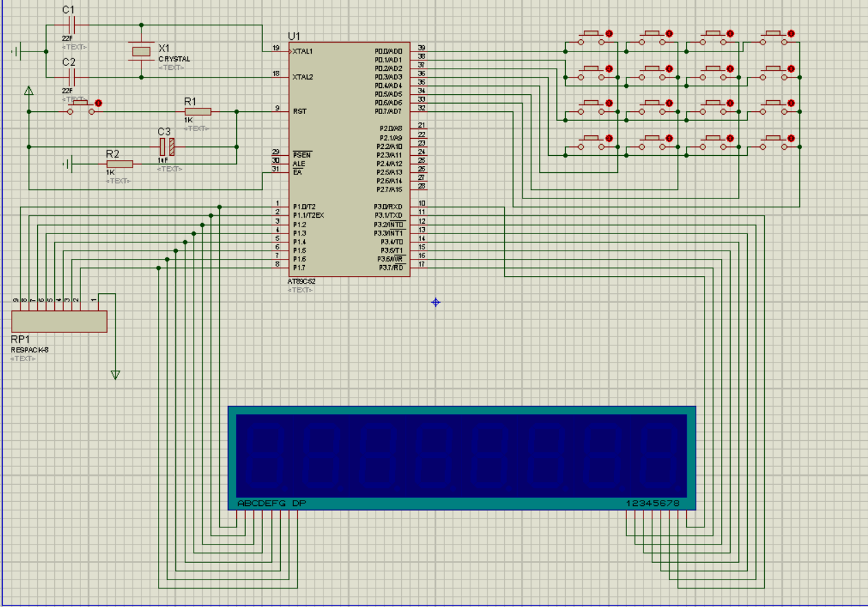Viewport: 868px width, 607px height.
Task: Select the ground terminal beside resistor R2
Action: (x=67, y=164)
